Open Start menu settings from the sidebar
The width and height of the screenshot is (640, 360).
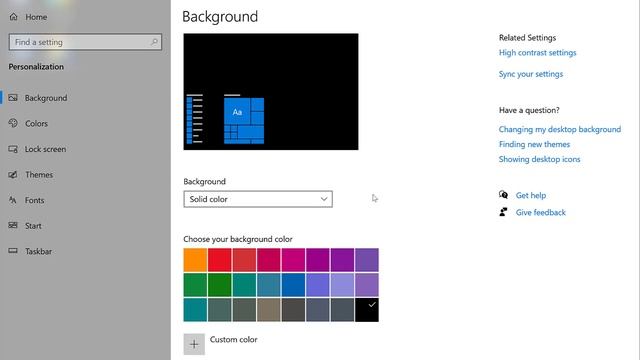tap(25, 226)
